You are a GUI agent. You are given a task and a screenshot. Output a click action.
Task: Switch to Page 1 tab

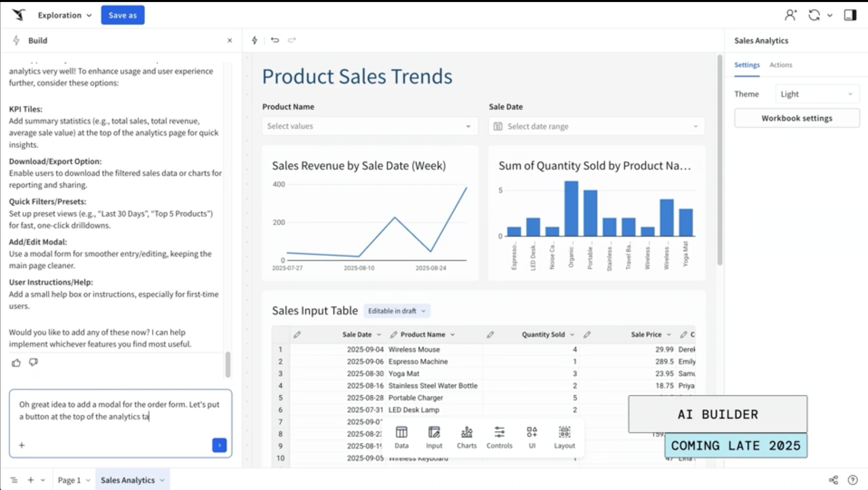coord(69,480)
